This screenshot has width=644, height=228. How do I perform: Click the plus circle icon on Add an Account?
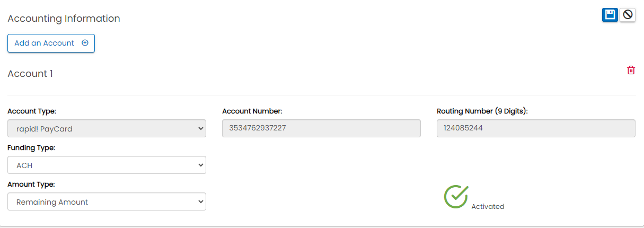pyautogui.click(x=85, y=43)
